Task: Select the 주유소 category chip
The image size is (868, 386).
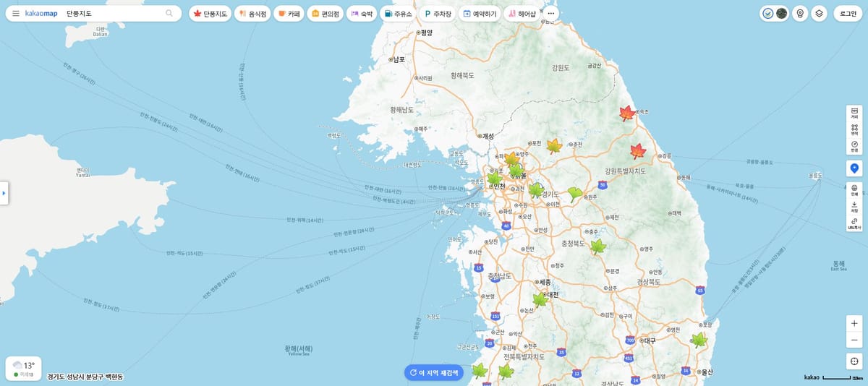Action: click(x=398, y=13)
